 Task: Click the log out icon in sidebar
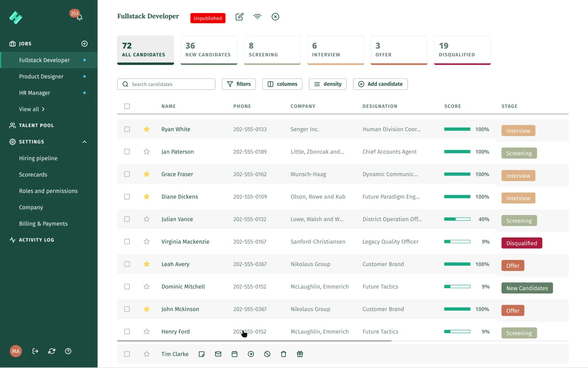35,351
